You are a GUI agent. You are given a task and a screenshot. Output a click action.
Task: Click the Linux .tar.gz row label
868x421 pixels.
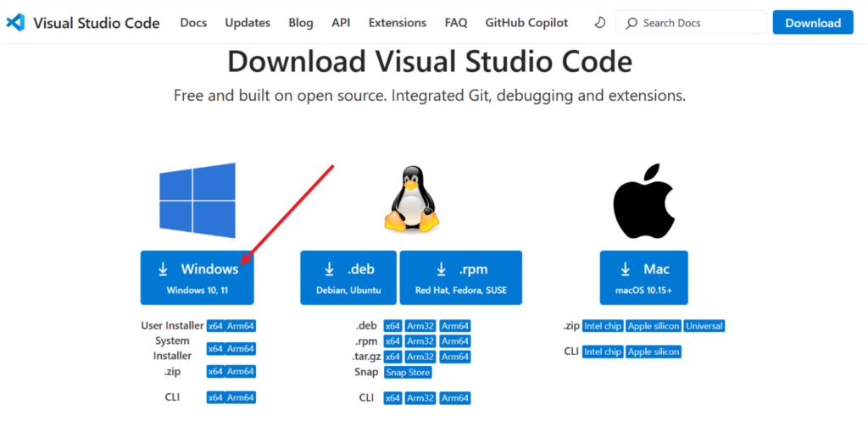tap(366, 357)
